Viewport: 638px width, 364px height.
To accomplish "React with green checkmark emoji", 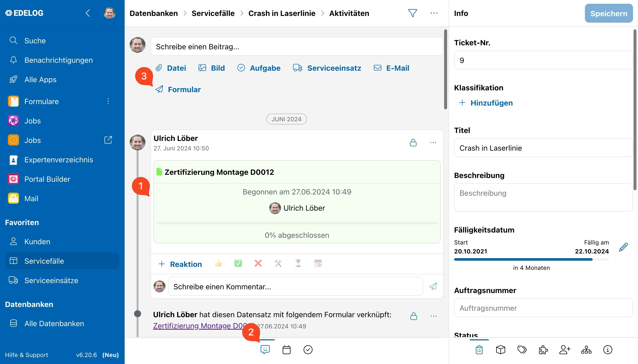I will (x=238, y=263).
